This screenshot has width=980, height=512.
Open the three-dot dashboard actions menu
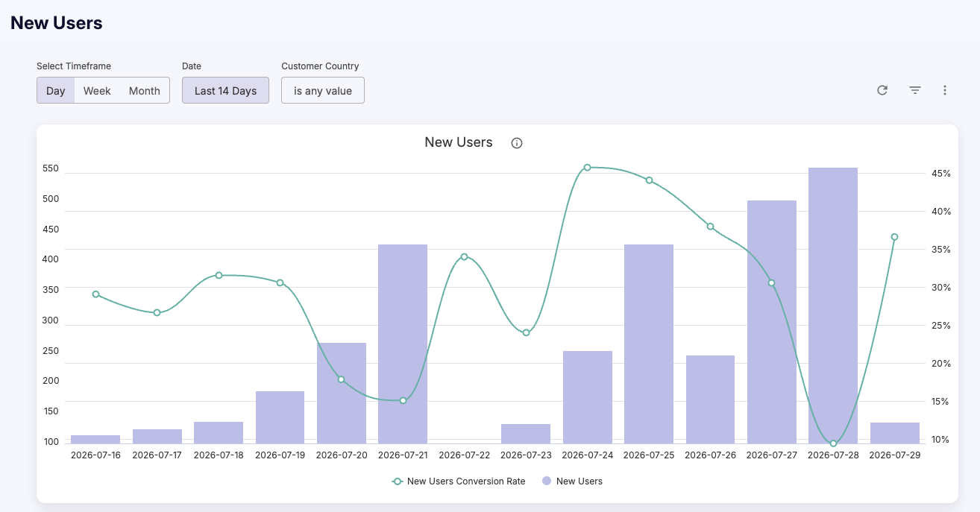(945, 90)
